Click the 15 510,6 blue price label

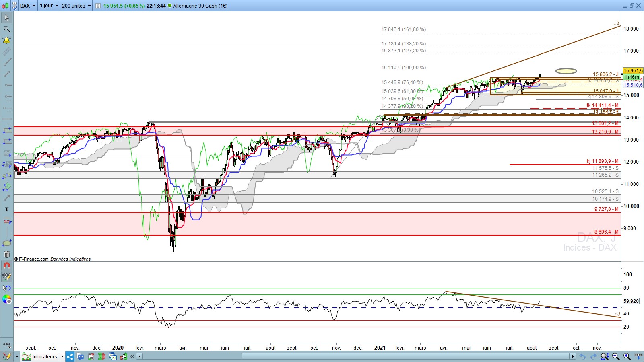tap(633, 85)
